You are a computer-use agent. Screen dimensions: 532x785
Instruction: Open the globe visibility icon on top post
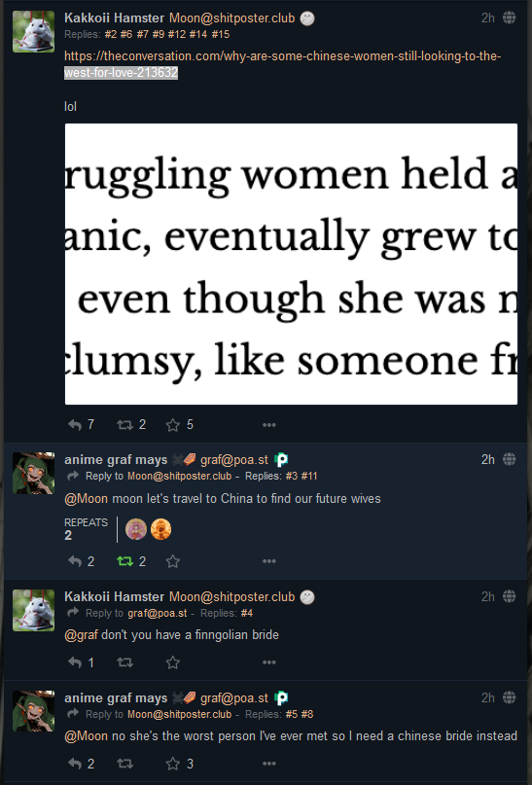click(x=509, y=18)
